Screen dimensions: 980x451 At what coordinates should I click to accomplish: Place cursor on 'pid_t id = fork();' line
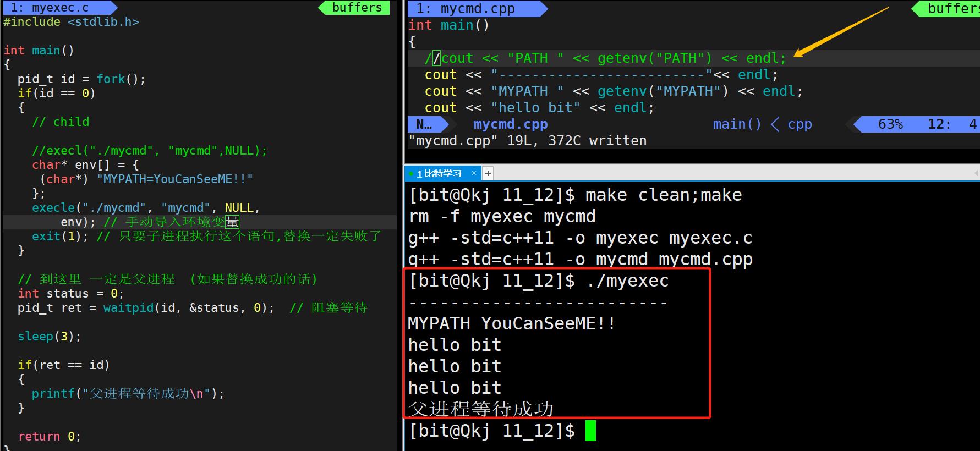tap(81, 79)
